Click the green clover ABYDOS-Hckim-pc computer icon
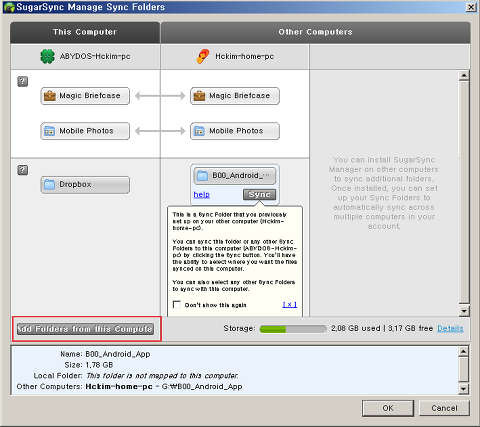Image resolution: width=480 pixels, height=427 pixels. click(48, 56)
